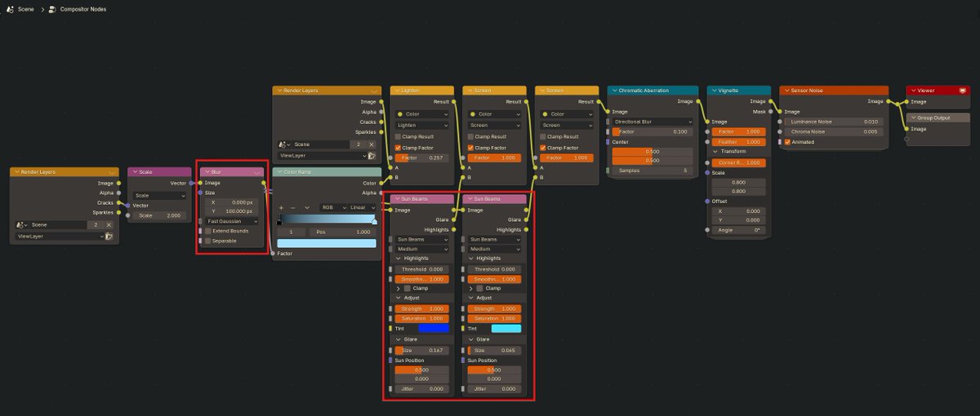
Task: Click Image input socket of Group Output node
Action: [x=906, y=129]
